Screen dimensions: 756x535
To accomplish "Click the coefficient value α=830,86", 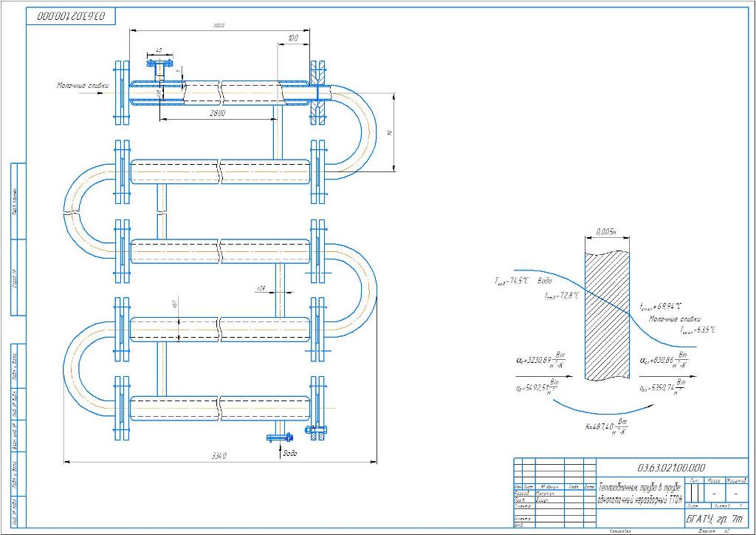I will [664, 361].
